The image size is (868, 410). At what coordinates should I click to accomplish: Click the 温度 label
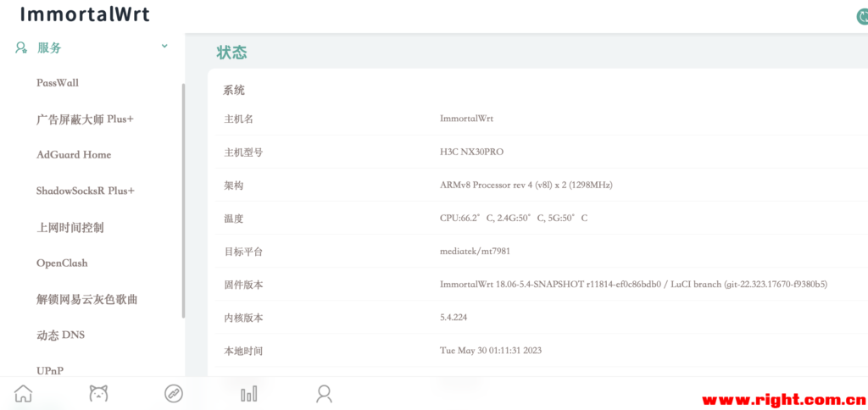[233, 219]
